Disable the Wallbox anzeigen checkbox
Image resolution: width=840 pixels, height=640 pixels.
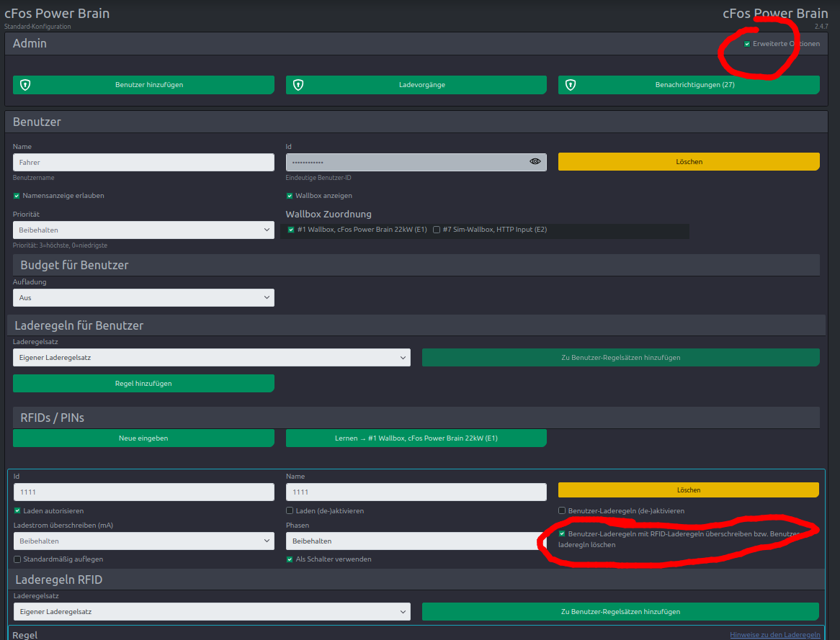point(290,196)
